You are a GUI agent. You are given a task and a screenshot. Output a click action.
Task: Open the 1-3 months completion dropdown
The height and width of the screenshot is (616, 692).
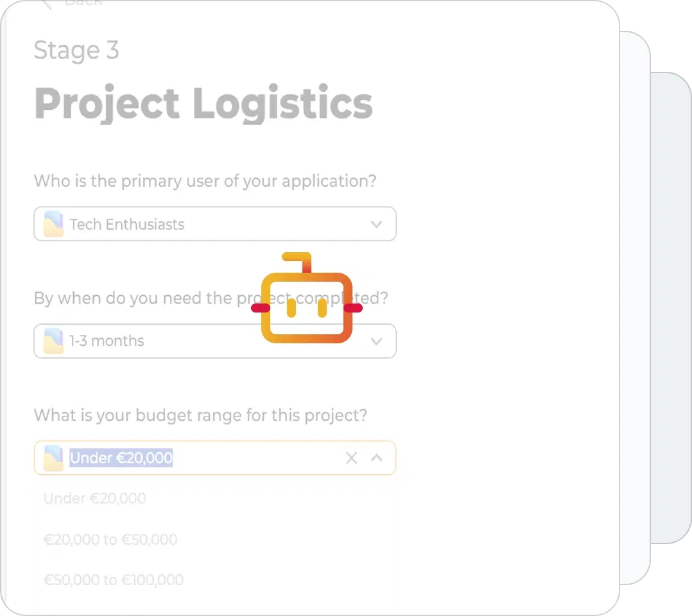[x=215, y=341]
